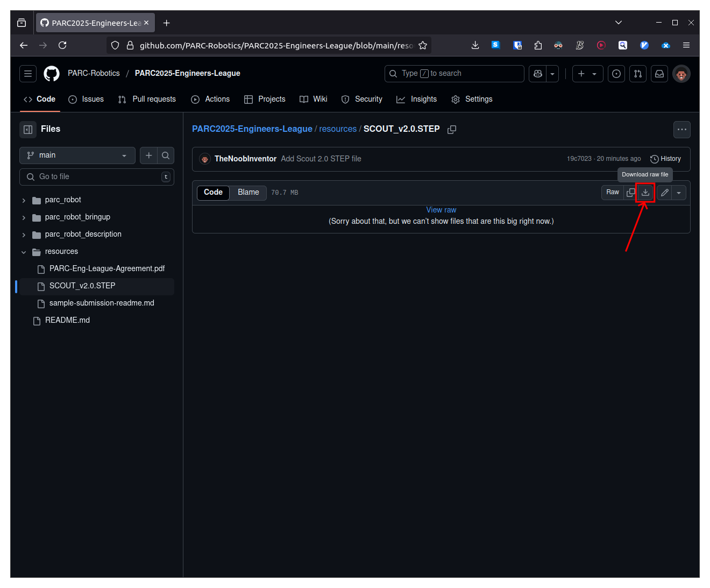The width and height of the screenshot is (710, 588).
Task: Open commit 19c7023
Action: pos(579,159)
